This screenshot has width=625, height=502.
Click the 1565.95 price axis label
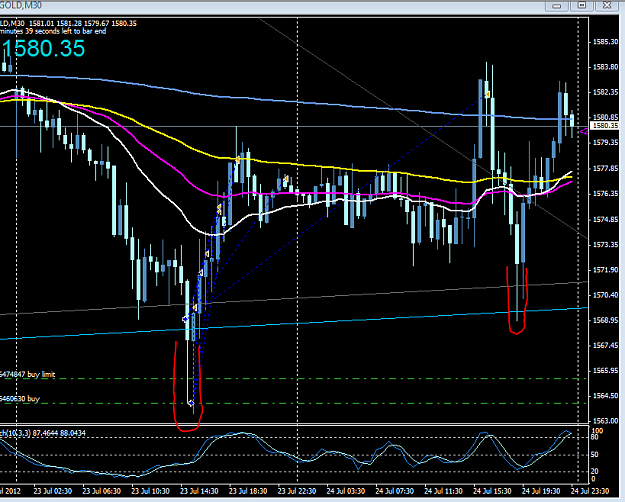[x=605, y=370]
